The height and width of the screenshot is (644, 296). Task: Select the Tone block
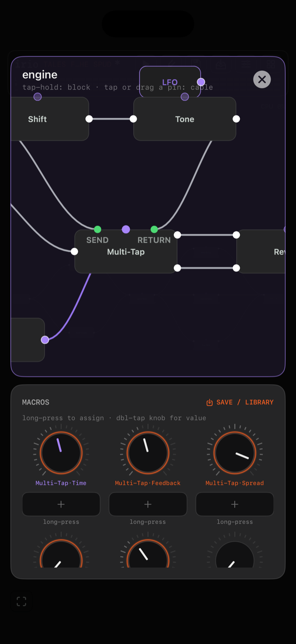tap(185, 119)
